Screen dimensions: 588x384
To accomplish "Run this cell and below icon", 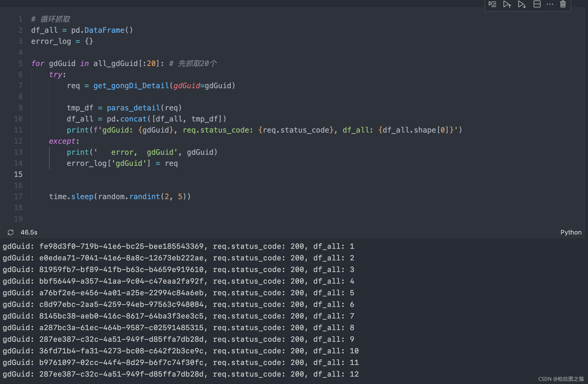I will (522, 4).
